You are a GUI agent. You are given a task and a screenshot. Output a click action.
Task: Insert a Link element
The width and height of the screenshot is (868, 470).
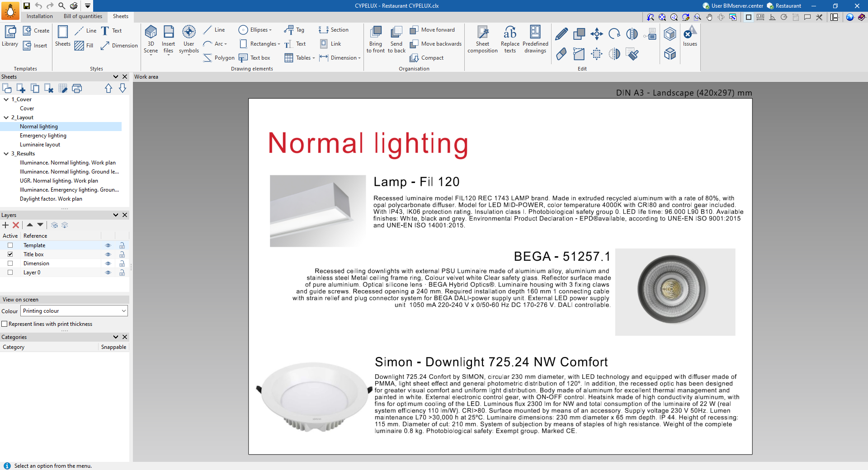click(x=330, y=44)
